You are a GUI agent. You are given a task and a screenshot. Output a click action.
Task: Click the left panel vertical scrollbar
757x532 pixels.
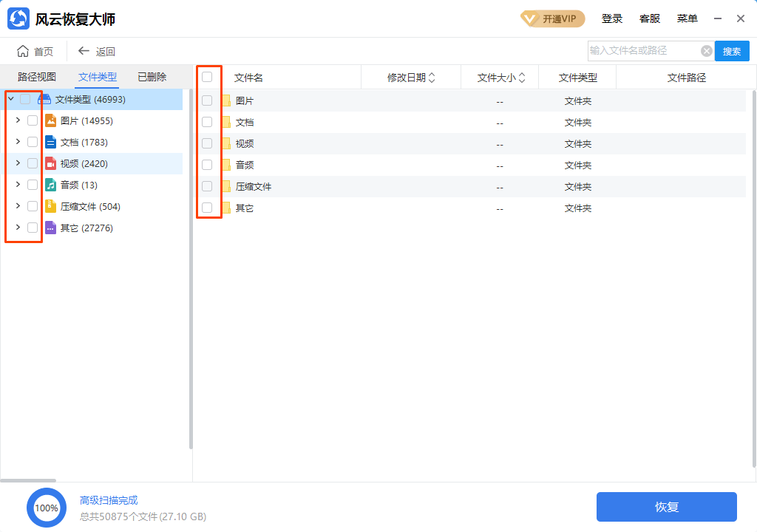point(191,269)
